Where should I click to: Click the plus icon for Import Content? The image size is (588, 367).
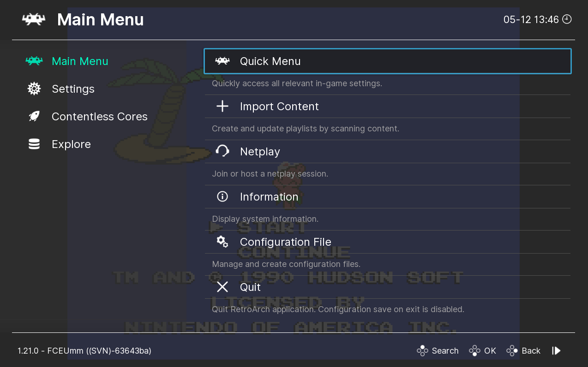222,107
